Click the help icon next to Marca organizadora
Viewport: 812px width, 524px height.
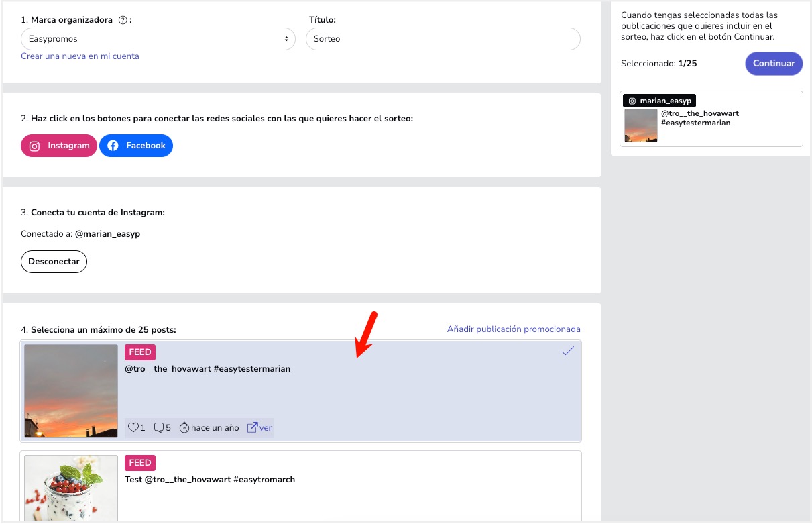click(x=123, y=20)
